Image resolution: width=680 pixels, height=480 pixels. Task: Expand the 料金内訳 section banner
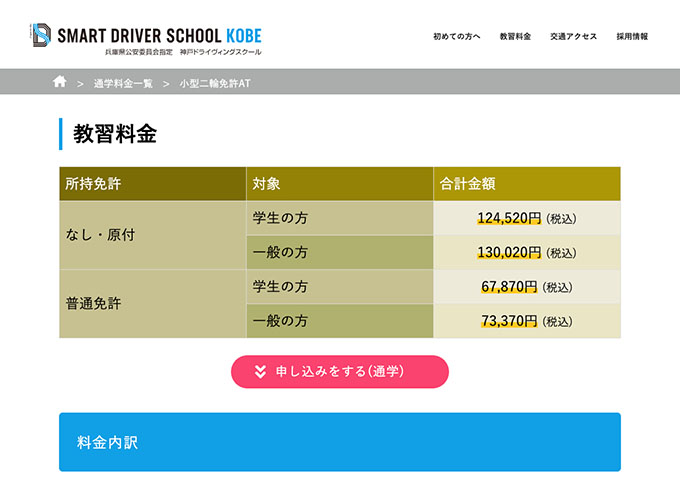pos(339,441)
